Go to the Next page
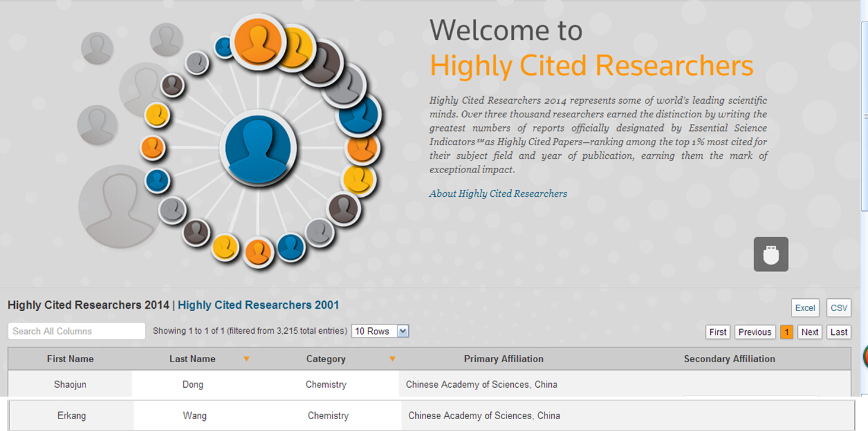This screenshot has width=868, height=431. click(809, 332)
